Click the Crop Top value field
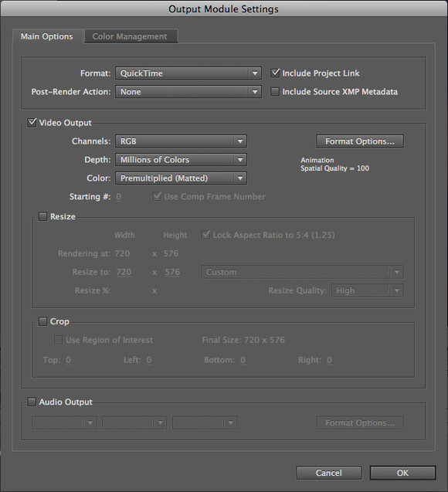The height and width of the screenshot is (492, 448). click(69, 360)
